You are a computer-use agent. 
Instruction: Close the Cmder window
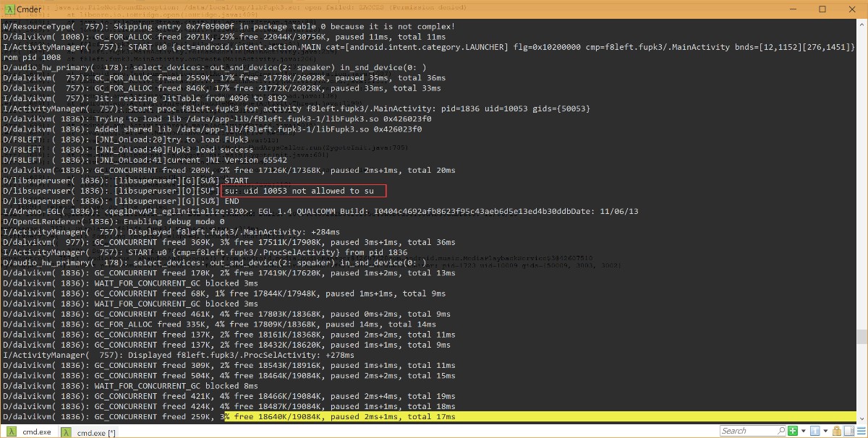point(853,9)
